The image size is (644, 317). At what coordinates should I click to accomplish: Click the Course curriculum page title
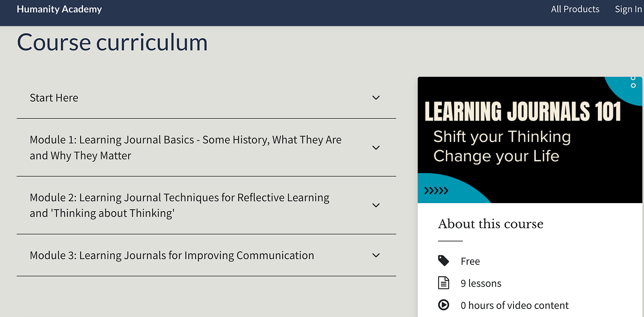click(x=112, y=42)
